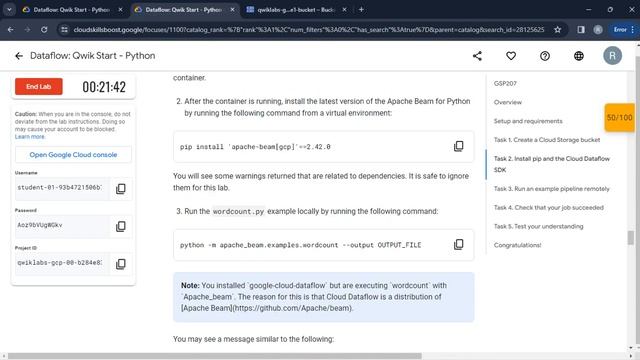Switch to the first Dataflow Qwik Start tab
This screenshot has height=360, width=640.
pyautogui.click(x=72, y=9)
